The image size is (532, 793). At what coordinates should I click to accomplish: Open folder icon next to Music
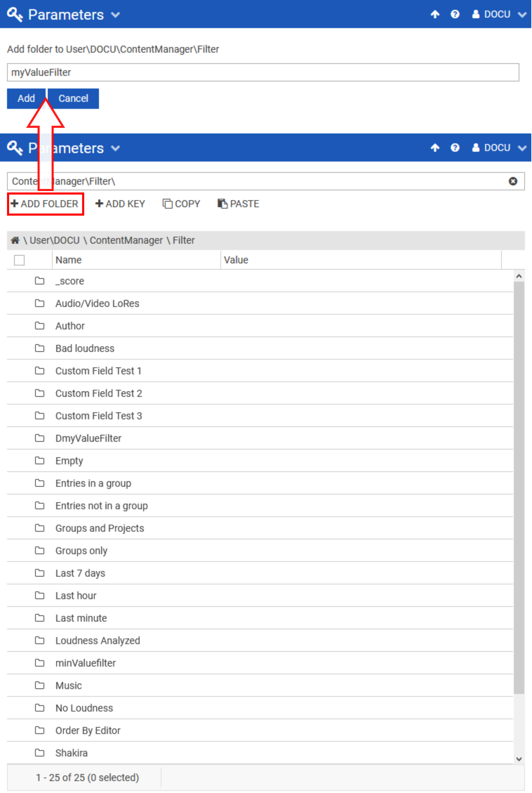point(40,685)
